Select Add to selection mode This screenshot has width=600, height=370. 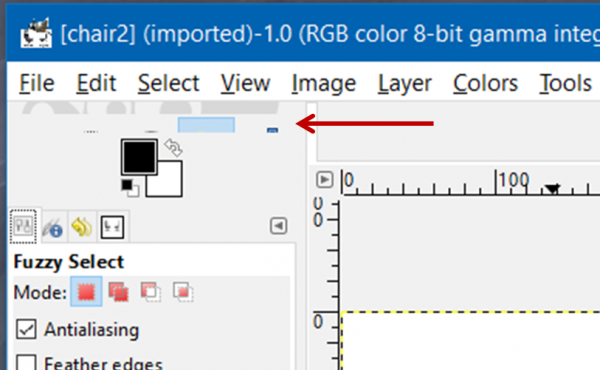118,292
